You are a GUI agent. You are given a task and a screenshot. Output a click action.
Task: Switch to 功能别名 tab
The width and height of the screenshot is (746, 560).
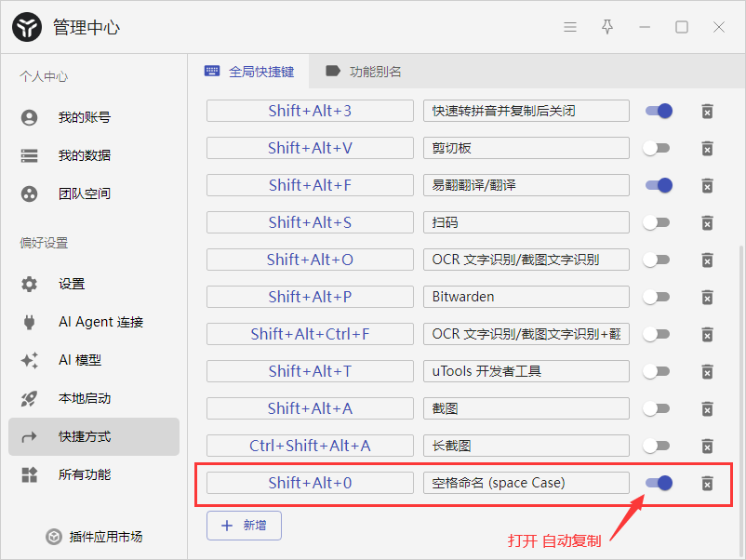pyautogui.click(x=364, y=72)
